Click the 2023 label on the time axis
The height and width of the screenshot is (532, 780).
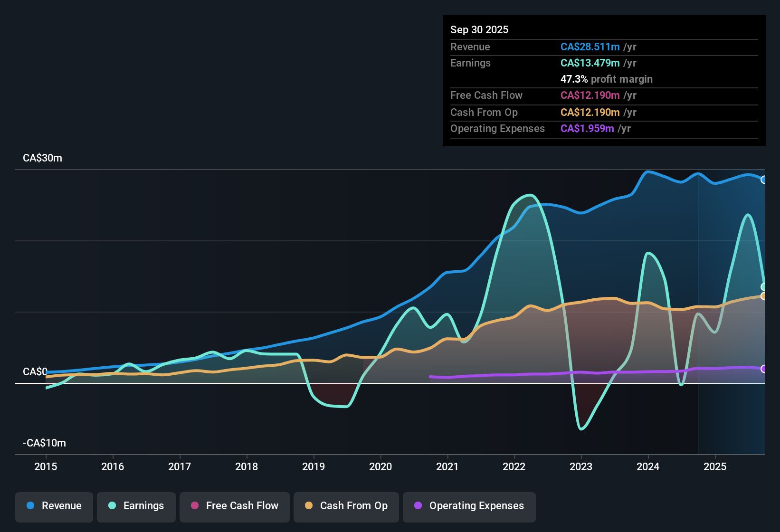tap(581, 467)
